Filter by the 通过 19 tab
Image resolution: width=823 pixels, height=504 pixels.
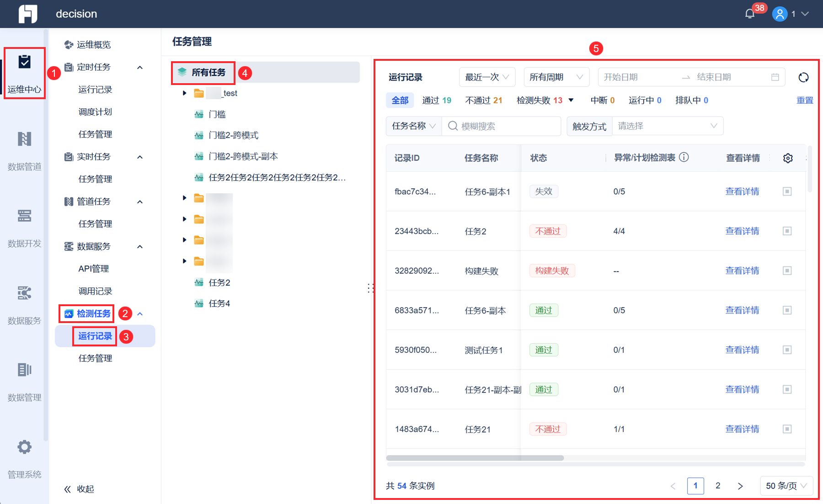(x=437, y=100)
